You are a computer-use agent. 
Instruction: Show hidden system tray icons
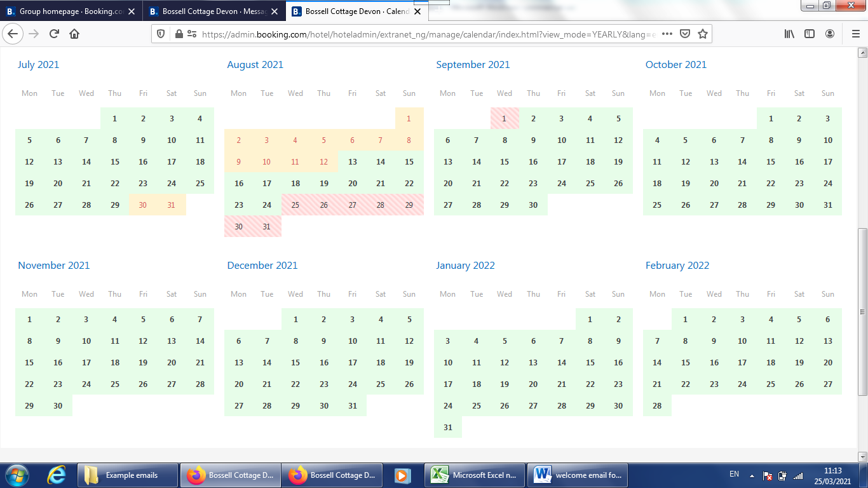click(x=752, y=475)
